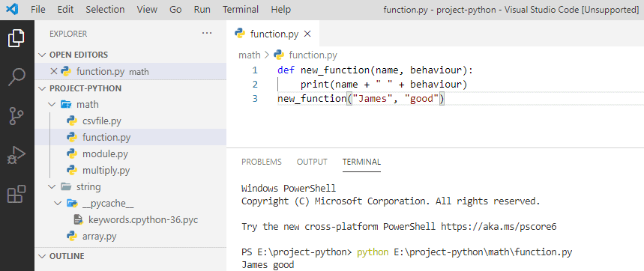The height and width of the screenshot is (271, 644).
Task: Switch to the Output panel tab
Action: click(312, 162)
